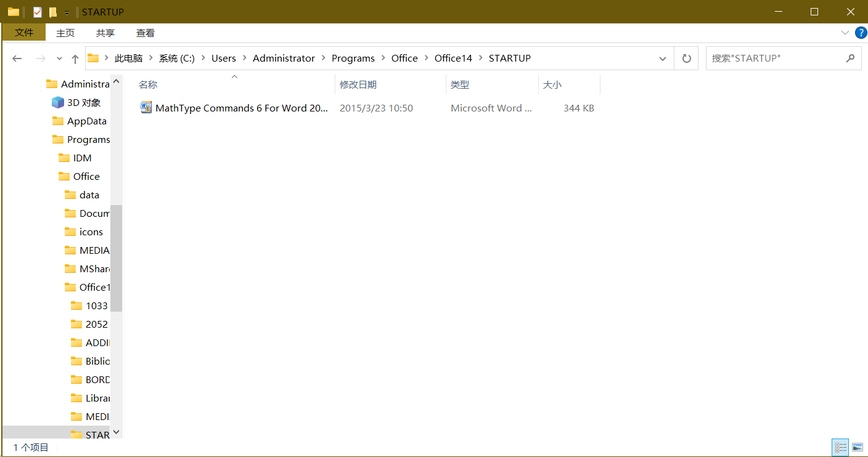Open the 文件 menu tab
Screen dimensions: 868x457
point(24,33)
